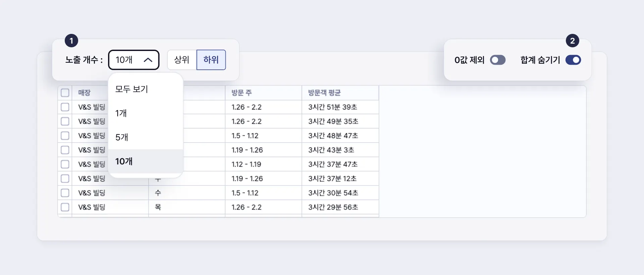644x275 pixels.
Task: Click the 방문객 평균 column header
Action: [x=324, y=93]
